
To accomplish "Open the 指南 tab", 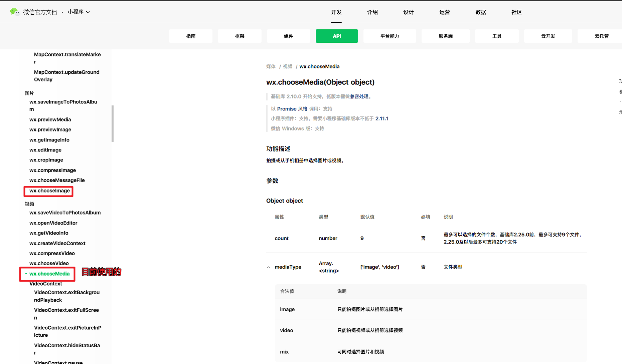I will (x=191, y=36).
